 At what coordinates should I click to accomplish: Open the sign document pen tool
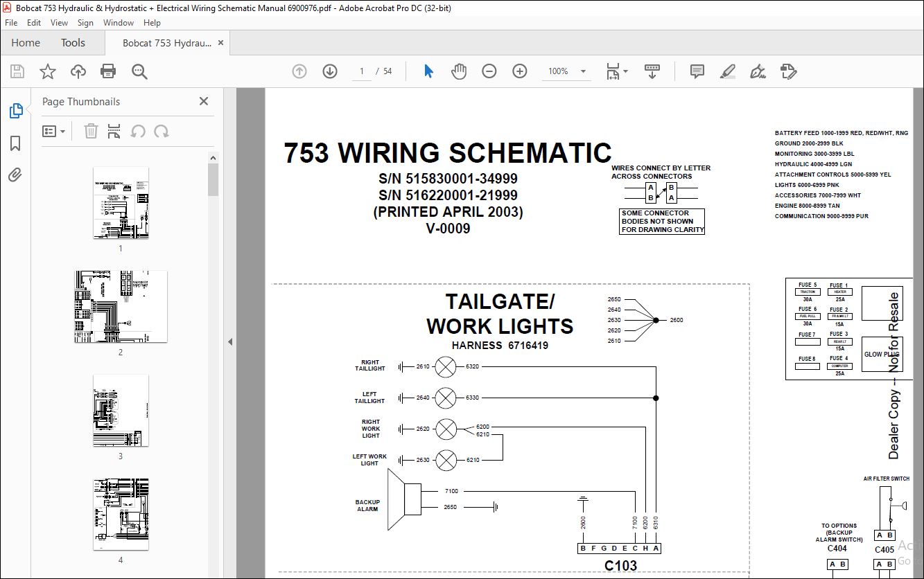click(x=758, y=71)
